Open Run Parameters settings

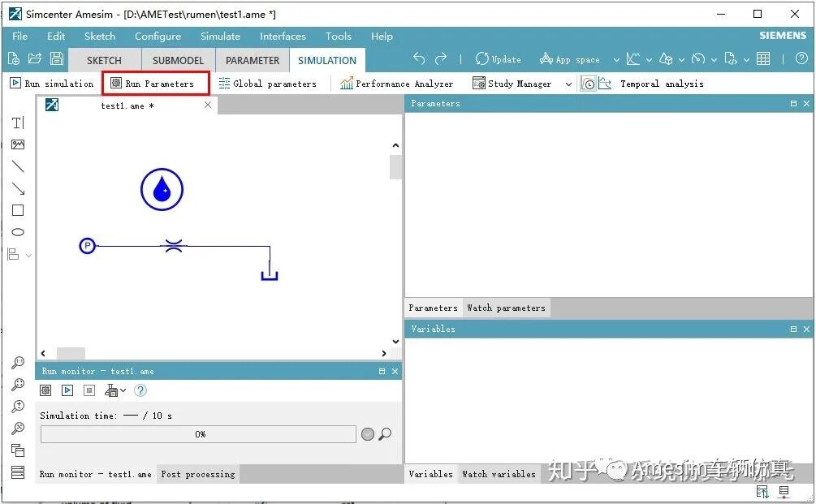(155, 83)
